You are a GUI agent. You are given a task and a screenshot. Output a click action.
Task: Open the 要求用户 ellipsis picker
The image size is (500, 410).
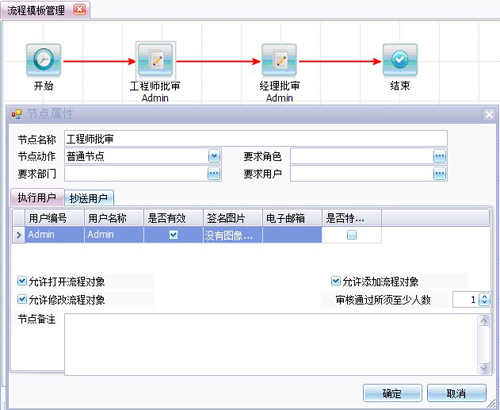pos(439,174)
